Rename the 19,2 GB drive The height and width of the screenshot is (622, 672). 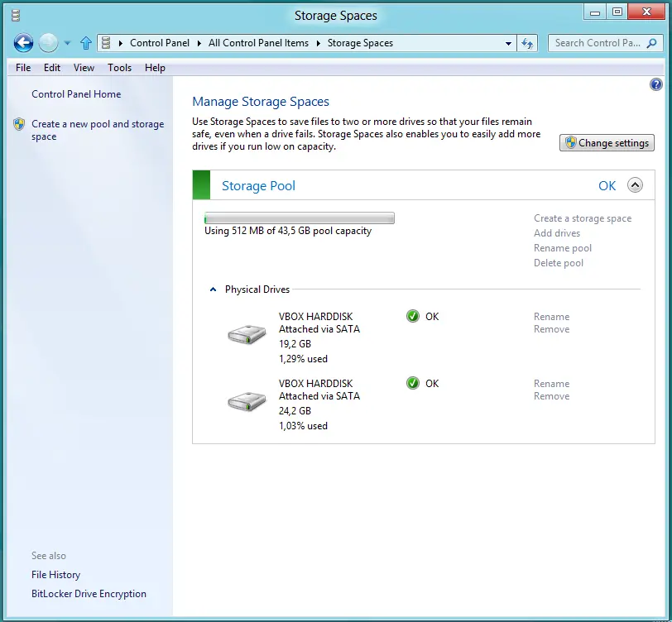[x=551, y=317]
